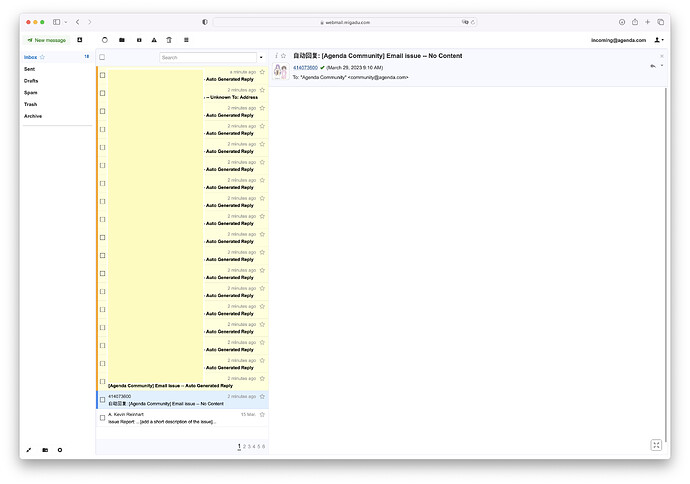Viewport: 690px width, 484px height.
Task: Open the A. Kevin Reinhart Issue Report message
Action: pos(182,418)
